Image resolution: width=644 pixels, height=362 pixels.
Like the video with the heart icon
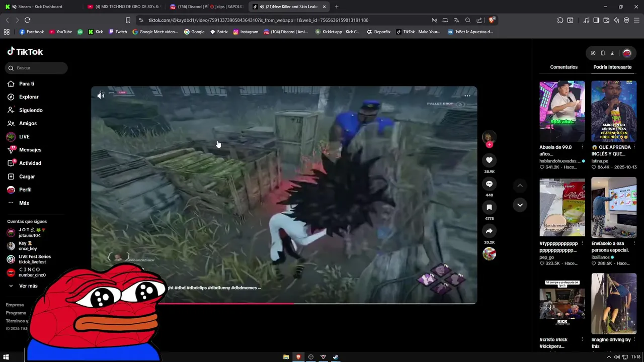(x=489, y=160)
